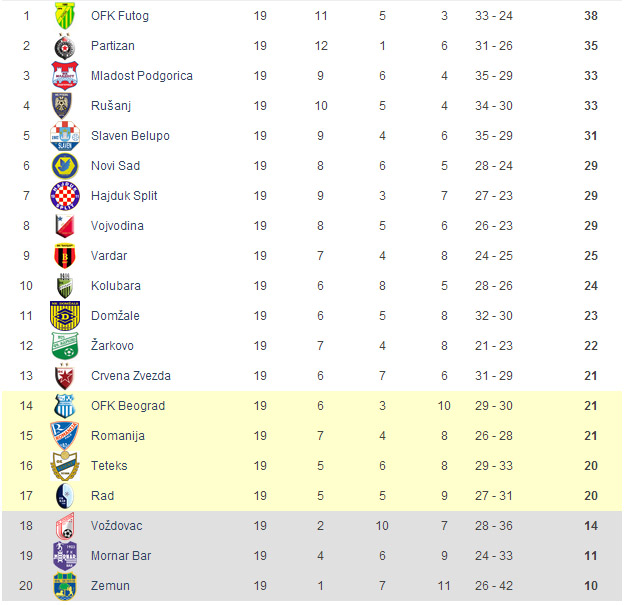626x605 pixels.
Task: Click the Partizan club crest
Action: pyautogui.click(x=65, y=46)
